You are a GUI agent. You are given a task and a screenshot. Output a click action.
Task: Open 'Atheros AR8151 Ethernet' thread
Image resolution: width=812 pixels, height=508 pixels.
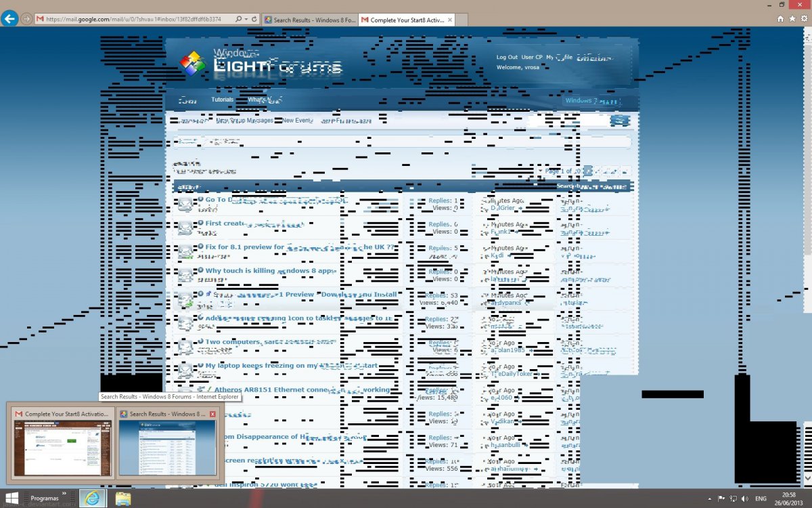click(x=302, y=389)
